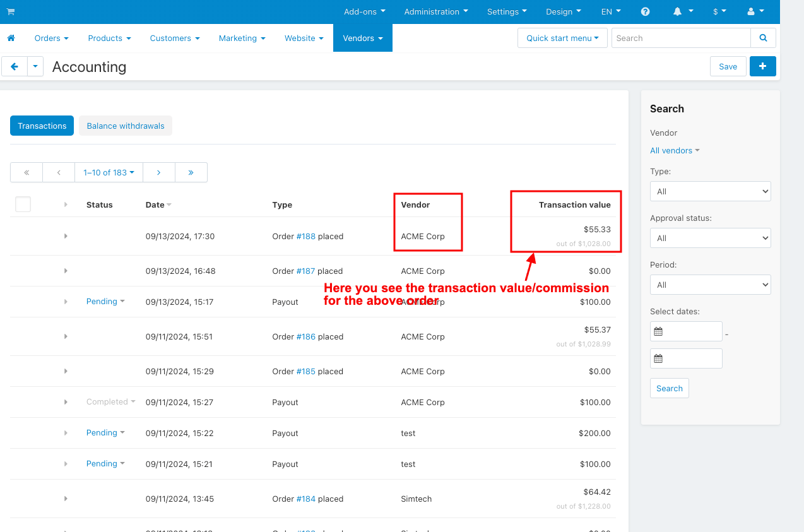The width and height of the screenshot is (804, 532).
Task: Click the top Search input field
Action: [x=681, y=38]
